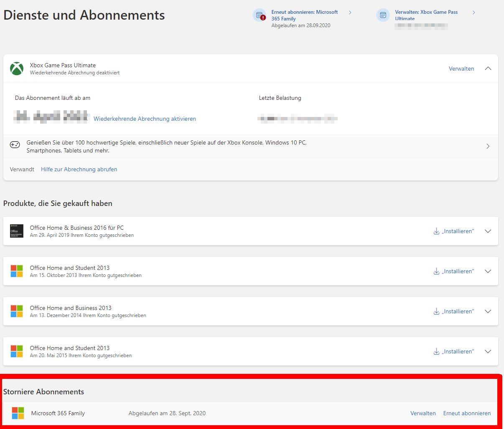Click the Dienste und Abonnements heading
This screenshot has width=504, height=429.
coord(84,15)
